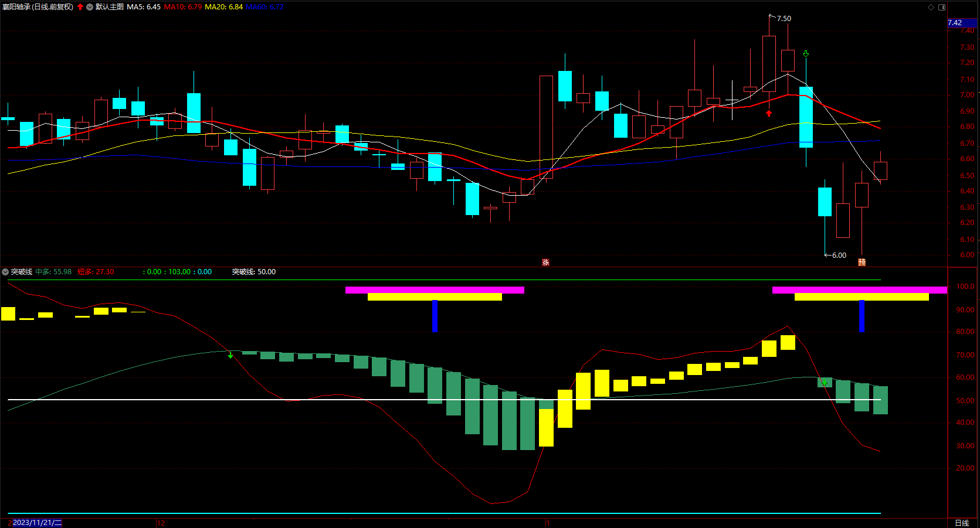
Task: Click the left blue vertical bar in indicator panel
Action: (x=435, y=316)
